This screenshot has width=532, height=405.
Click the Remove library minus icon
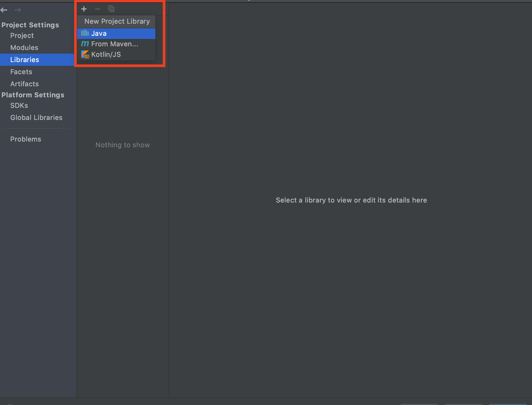click(x=97, y=9)
